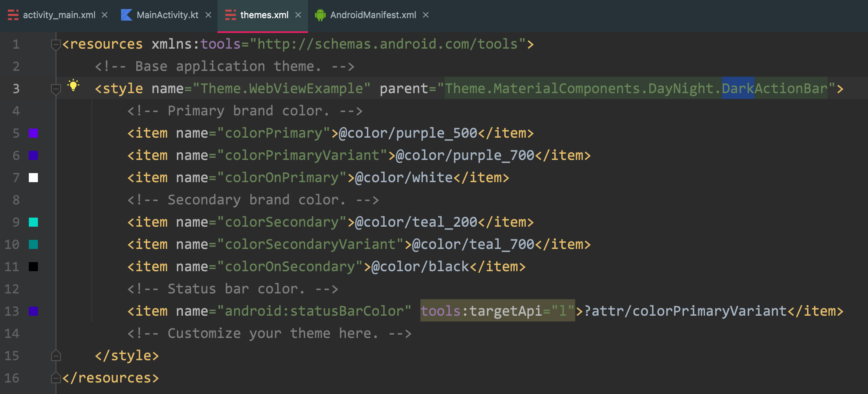This screenshot has height=394, width=868.
Task: Switch to the activity_main.xml tab
Action: click(59, 15)
